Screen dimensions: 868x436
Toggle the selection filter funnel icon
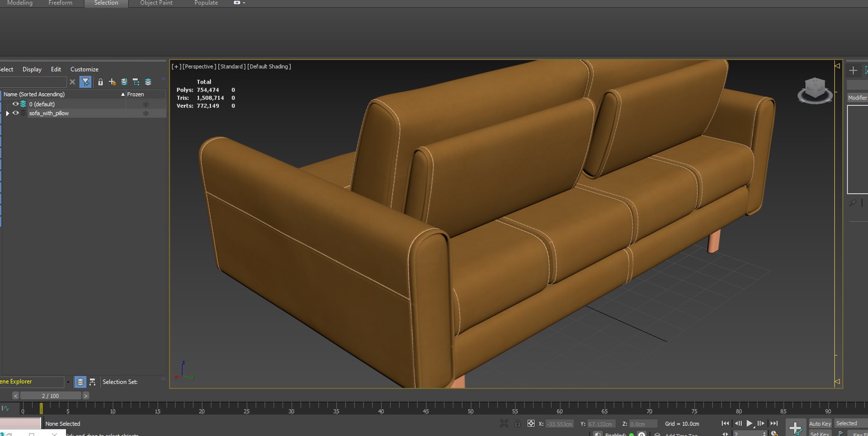click(85, 82)
